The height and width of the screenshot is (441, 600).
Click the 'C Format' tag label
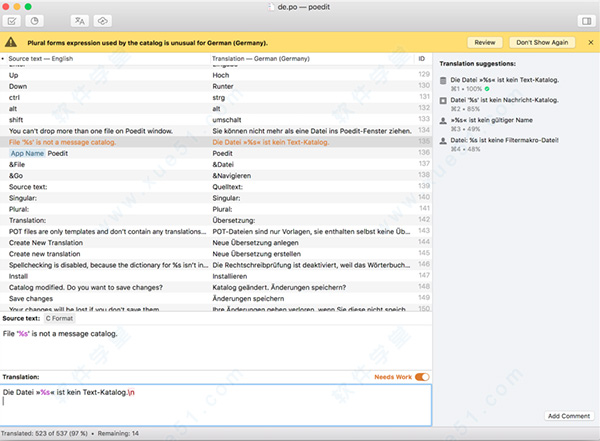[x=59, y=318]
